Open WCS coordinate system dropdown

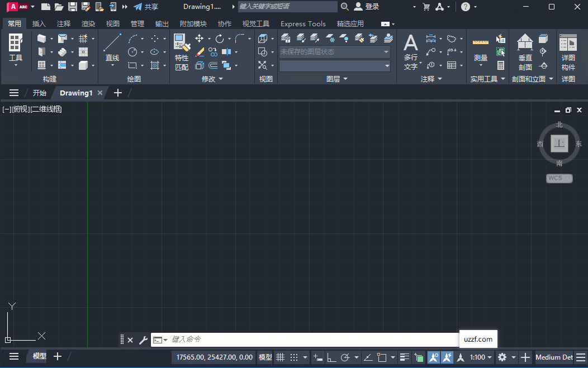click(559, 178)
